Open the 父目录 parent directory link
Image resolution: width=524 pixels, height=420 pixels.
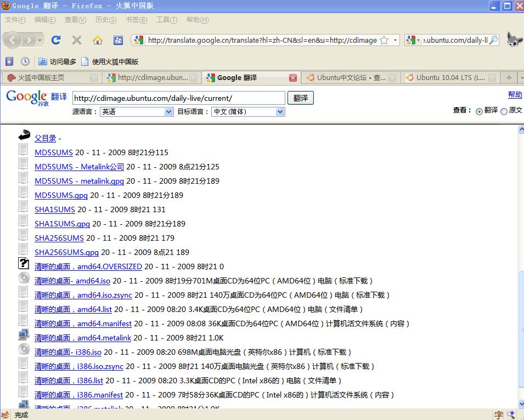pos(46,138)
